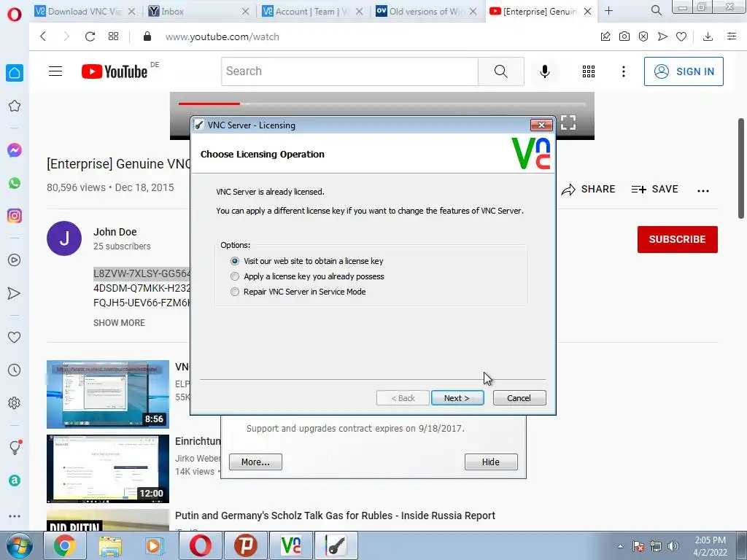Open the Opera sidebar home icon
This screenshot has height=560, width=747.
coord(15,73)
